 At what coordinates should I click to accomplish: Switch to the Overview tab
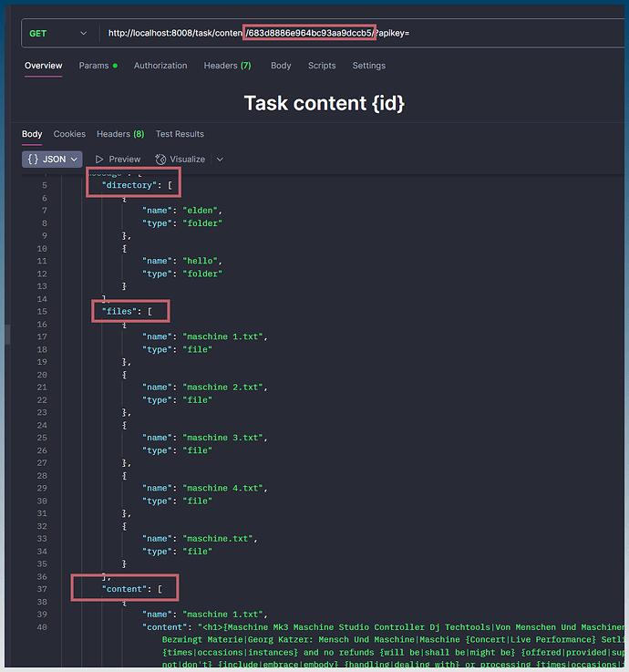pyautogui.click(x=43, y=66)
